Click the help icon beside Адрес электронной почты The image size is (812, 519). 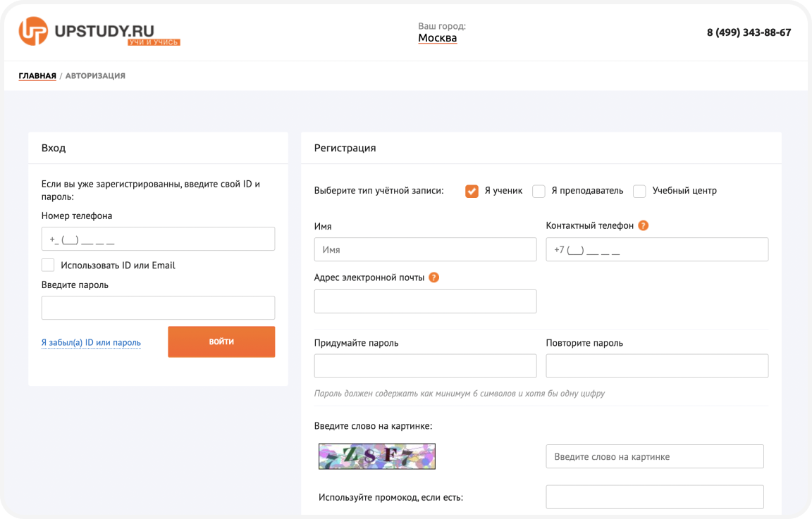pos(434,277)
